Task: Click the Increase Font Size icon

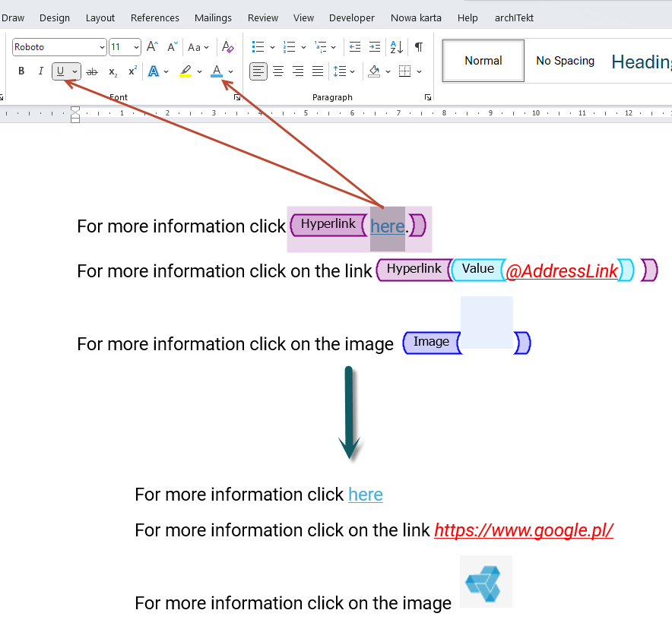Action: 153,46
